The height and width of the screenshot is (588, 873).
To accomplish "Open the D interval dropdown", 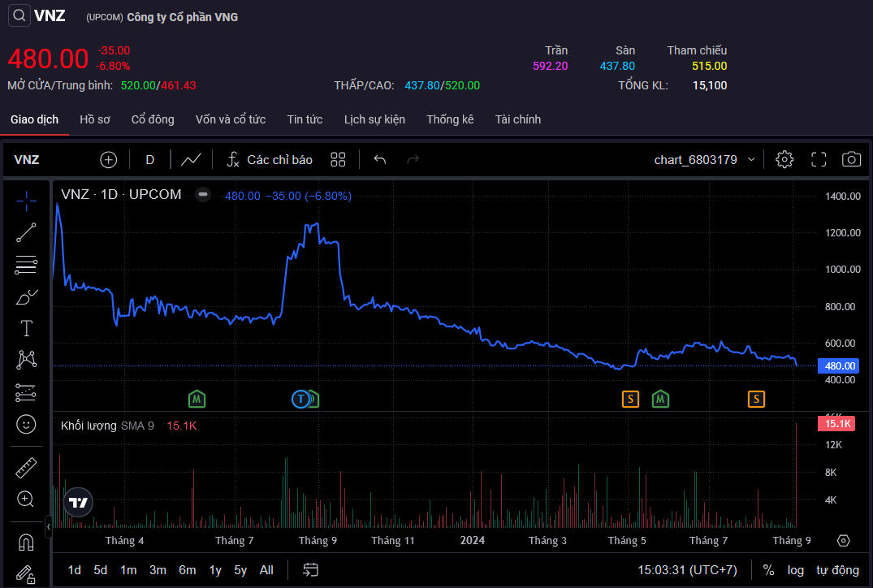I will coord(149,159).
